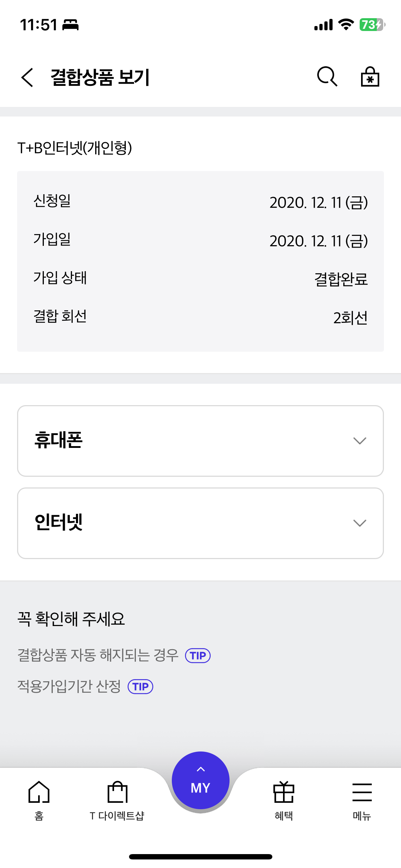Tap the 휴대폰 accordion title
Image resolution: width=401 pixels, height=868 pixels.
59,440
